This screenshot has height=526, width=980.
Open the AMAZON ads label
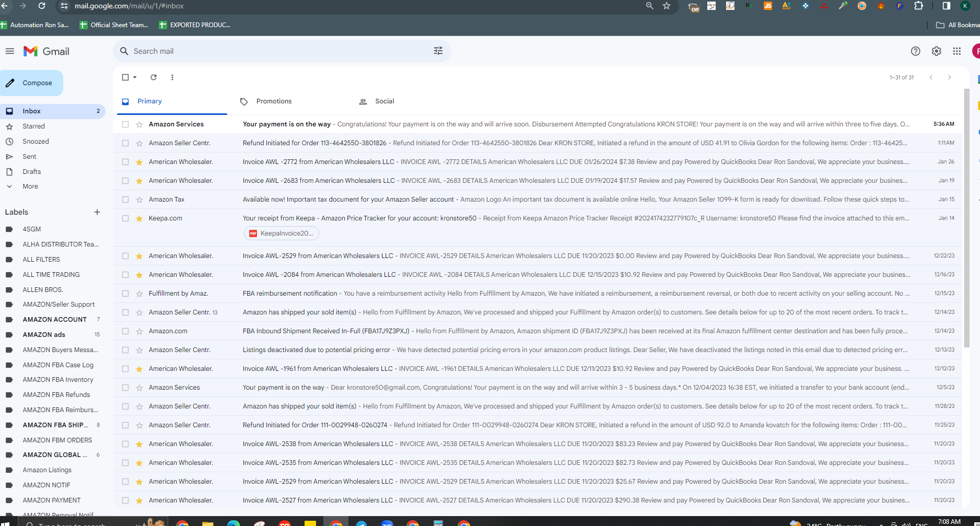(44, 335)
